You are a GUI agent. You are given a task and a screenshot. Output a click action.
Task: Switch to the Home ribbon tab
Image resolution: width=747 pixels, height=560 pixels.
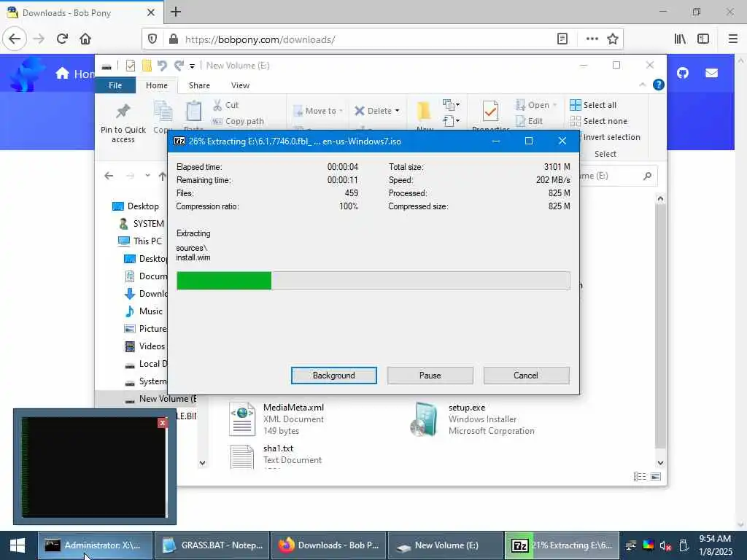point(157,85)
